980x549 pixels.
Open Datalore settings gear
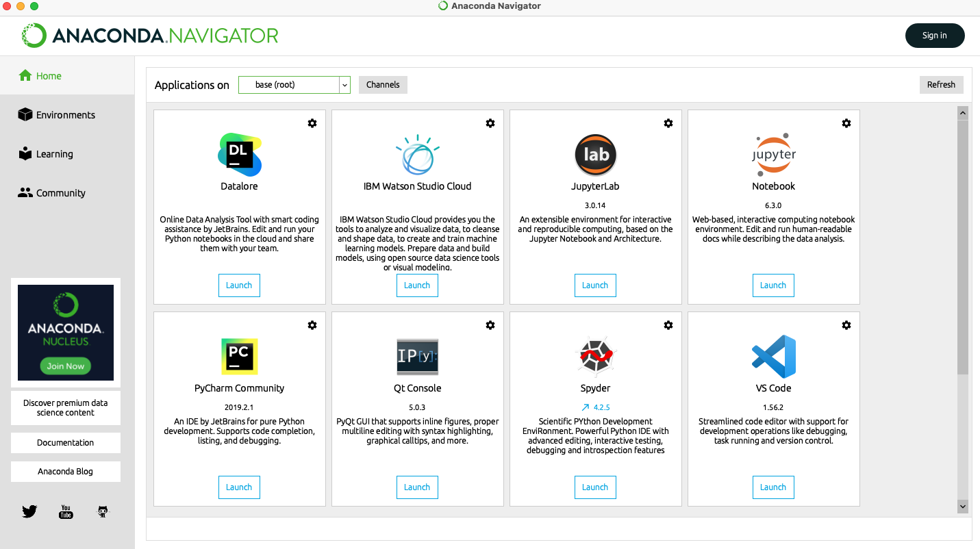coord(312,123)
